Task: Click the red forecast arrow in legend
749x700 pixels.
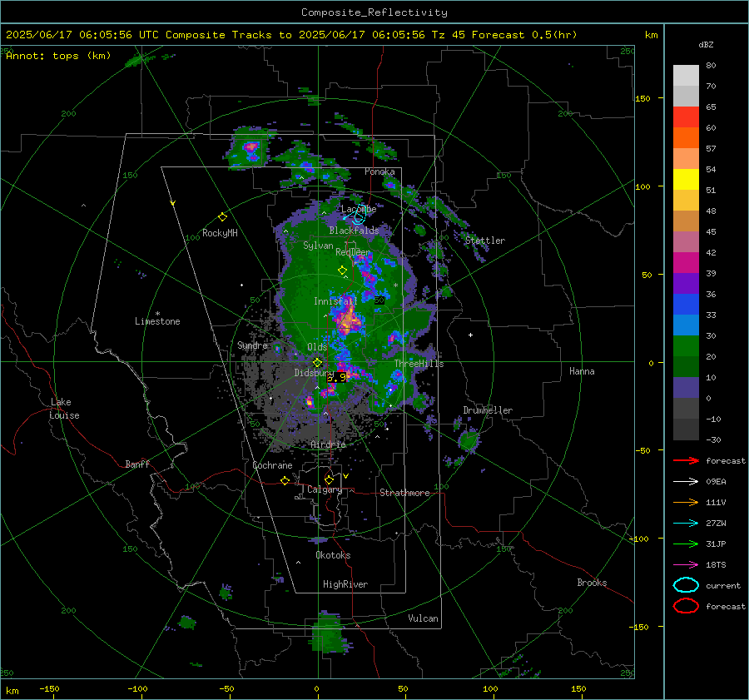Action: 686,460
